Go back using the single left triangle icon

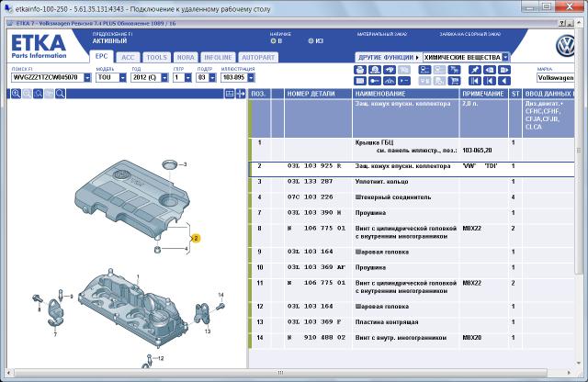504,81
